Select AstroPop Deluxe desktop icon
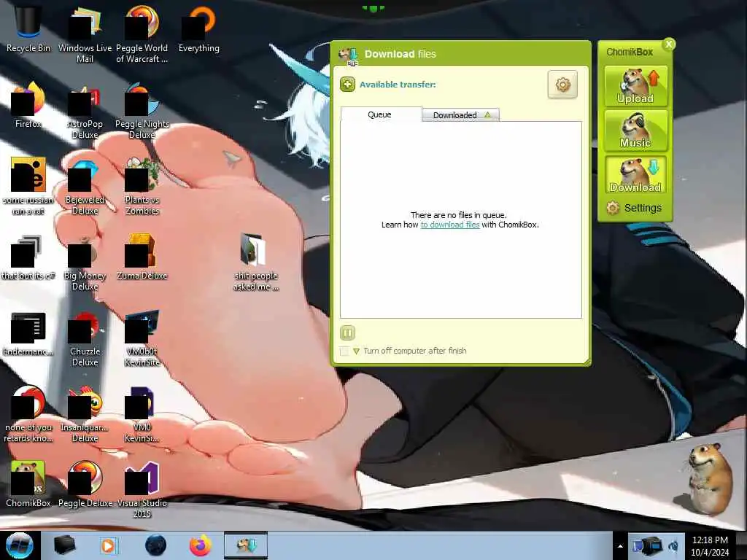The height and width of the screenshot is (560, 747). (85, 109)
